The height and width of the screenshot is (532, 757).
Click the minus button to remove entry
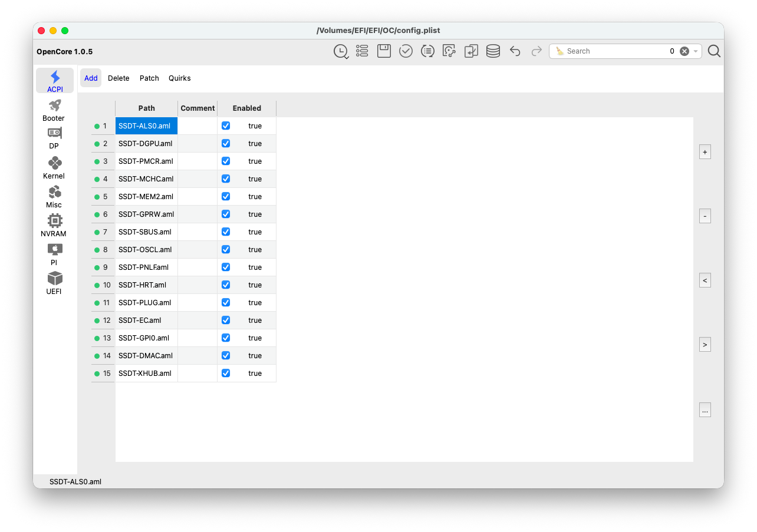[x=705, y=216]
